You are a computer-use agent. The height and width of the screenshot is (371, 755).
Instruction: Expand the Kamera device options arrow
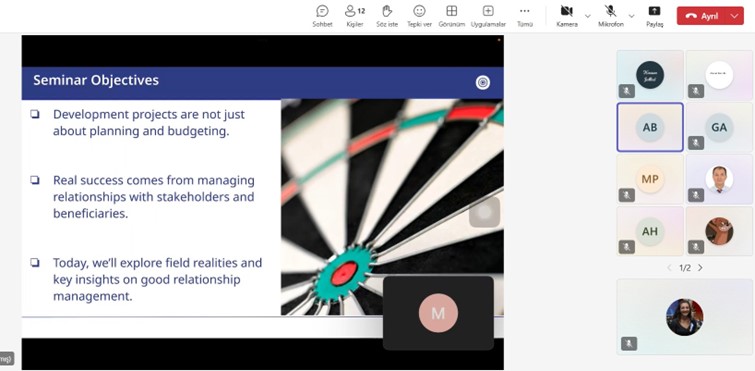click(587, 16)
